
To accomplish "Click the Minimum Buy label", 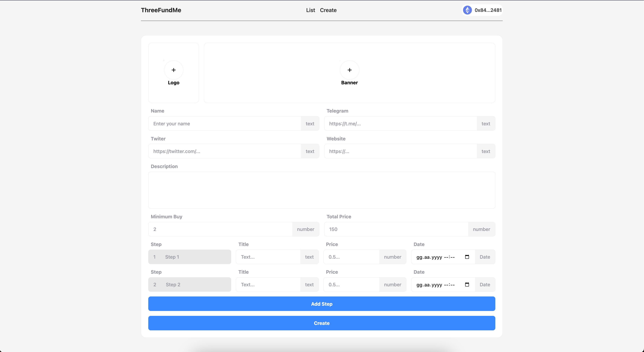I will (x=167, y=217).
